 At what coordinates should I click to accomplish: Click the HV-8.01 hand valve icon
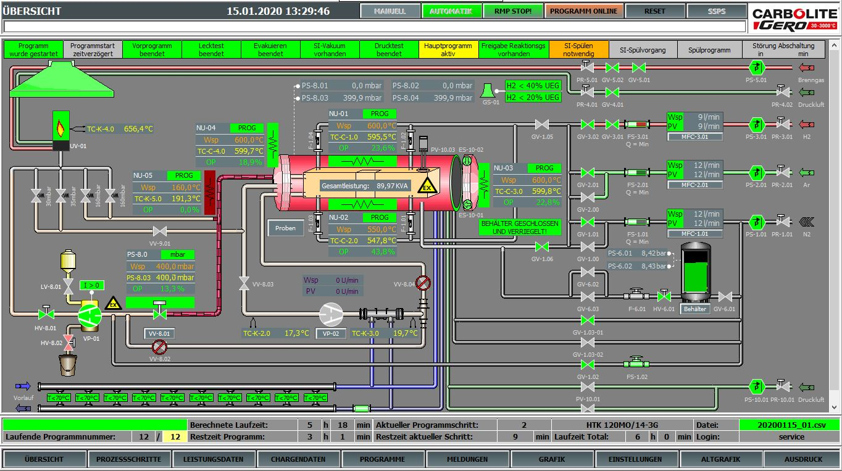point(46,314)
